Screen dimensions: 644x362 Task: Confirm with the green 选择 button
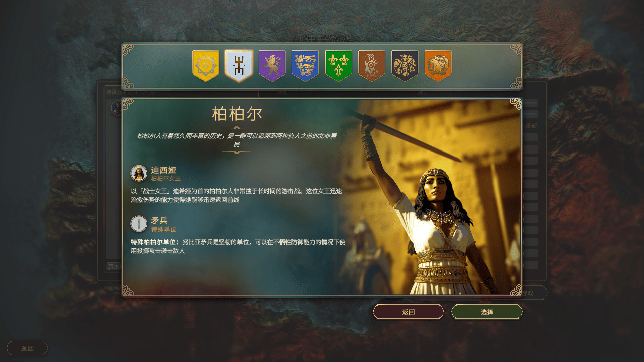click(487, 312)
